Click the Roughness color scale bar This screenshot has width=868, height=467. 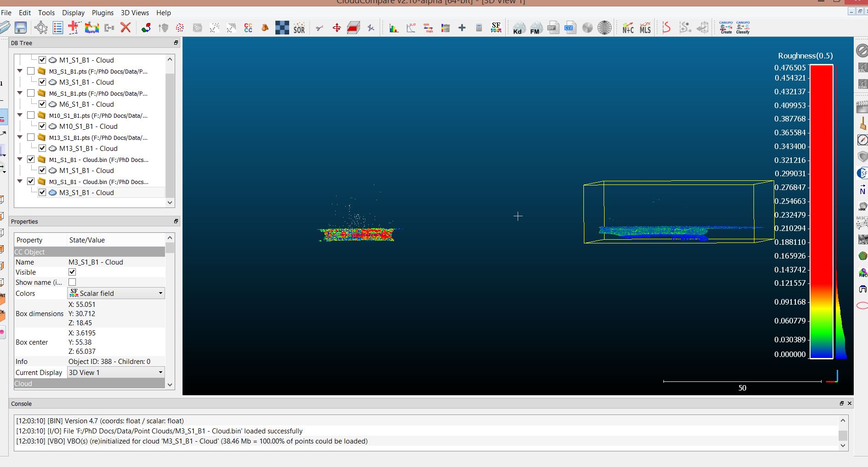pos(821,212)
